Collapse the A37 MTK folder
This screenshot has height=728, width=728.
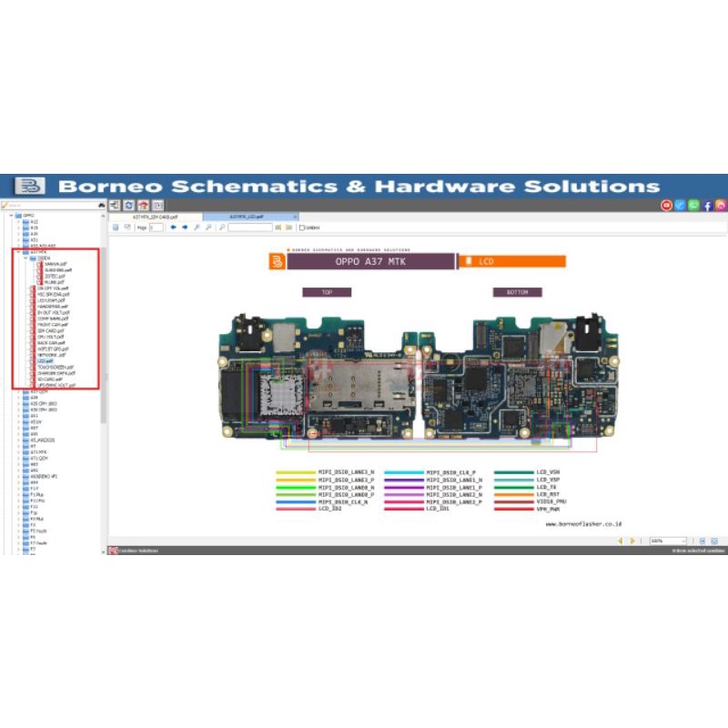tap(19, 251)
